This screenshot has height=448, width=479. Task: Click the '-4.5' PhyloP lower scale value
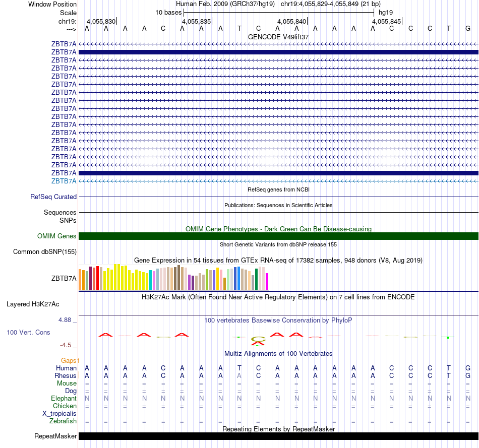[x=66, y=345]
